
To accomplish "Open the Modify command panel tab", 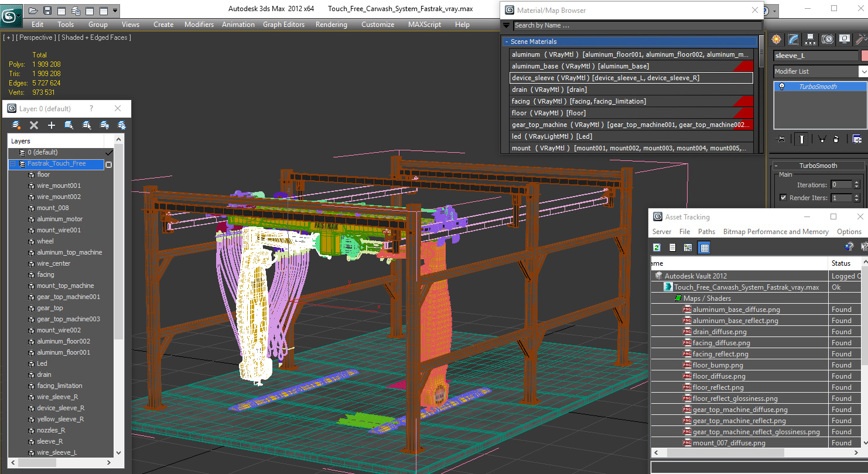I will click(x=793, y=39).
